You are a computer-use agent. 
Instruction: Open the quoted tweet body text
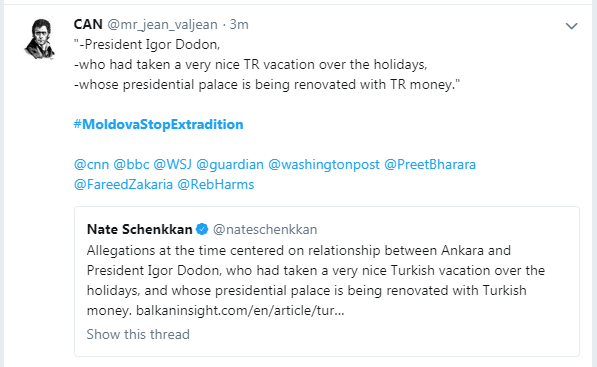[316, 280]
